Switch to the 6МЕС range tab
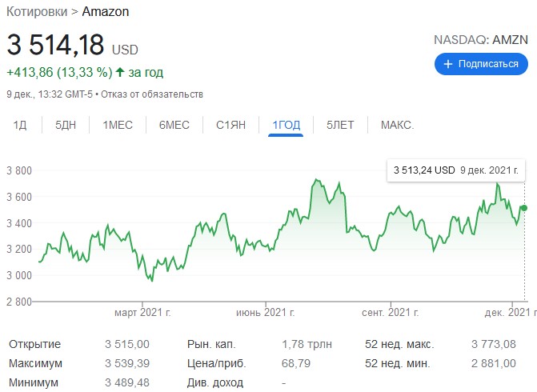This screenshot has height=392, width=537. pos(174,125)
